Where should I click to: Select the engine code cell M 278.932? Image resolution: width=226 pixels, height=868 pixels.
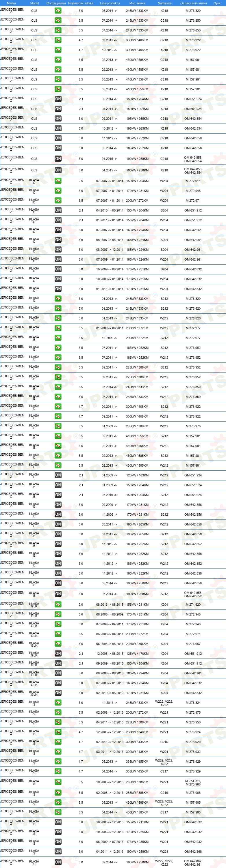[x=193, y=751]
